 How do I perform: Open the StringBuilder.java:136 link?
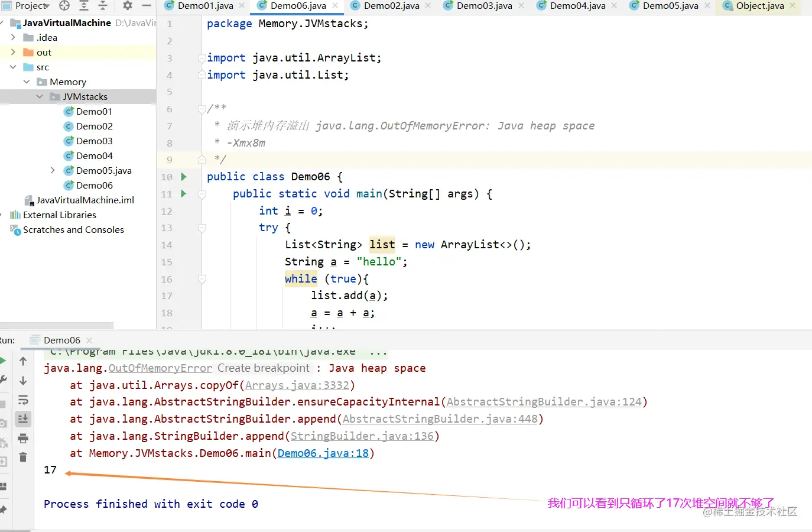(362, 436)
